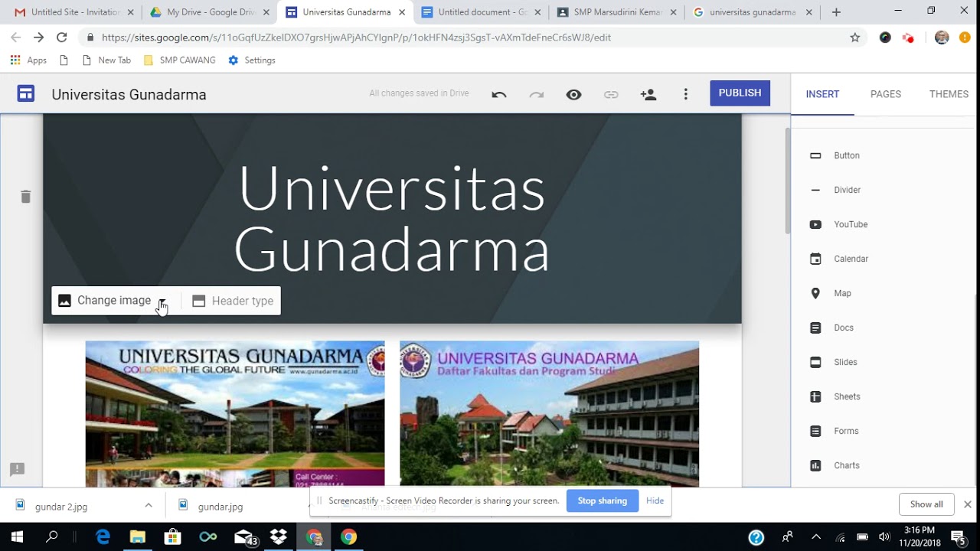Open the Apps shortcut in bookmarks bar

(x=28, y=60)
